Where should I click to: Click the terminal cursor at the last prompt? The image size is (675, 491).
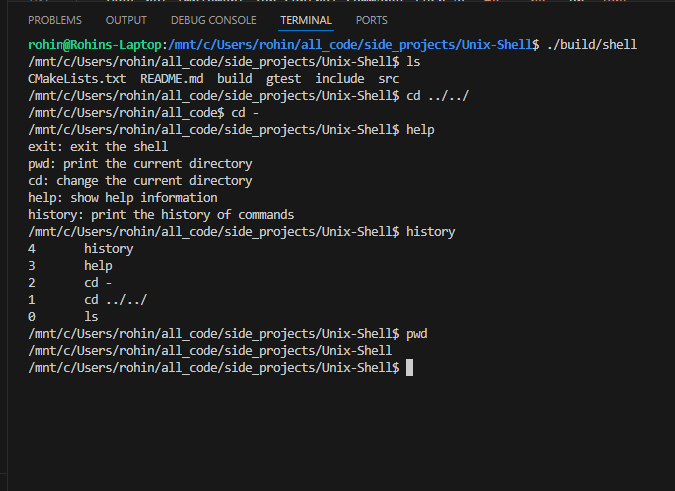[409, 367]
